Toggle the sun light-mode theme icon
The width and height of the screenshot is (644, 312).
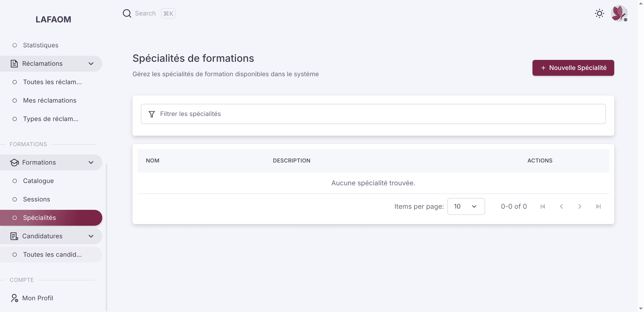point(599,13)
